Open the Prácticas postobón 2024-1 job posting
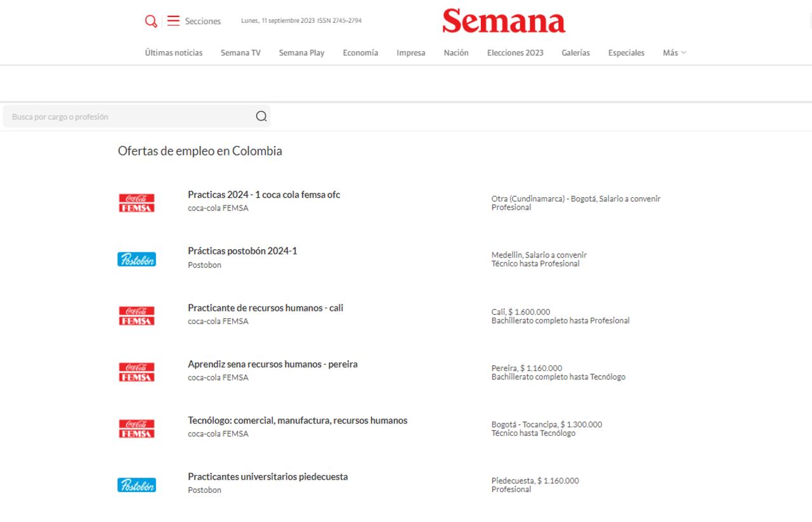This screenshot has width=812, height=522. [242, 251]
